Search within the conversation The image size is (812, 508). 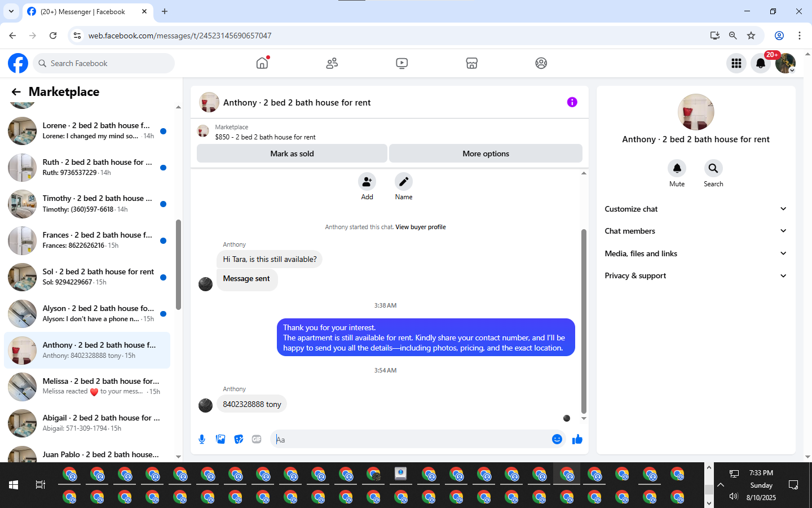click(713, 168)
